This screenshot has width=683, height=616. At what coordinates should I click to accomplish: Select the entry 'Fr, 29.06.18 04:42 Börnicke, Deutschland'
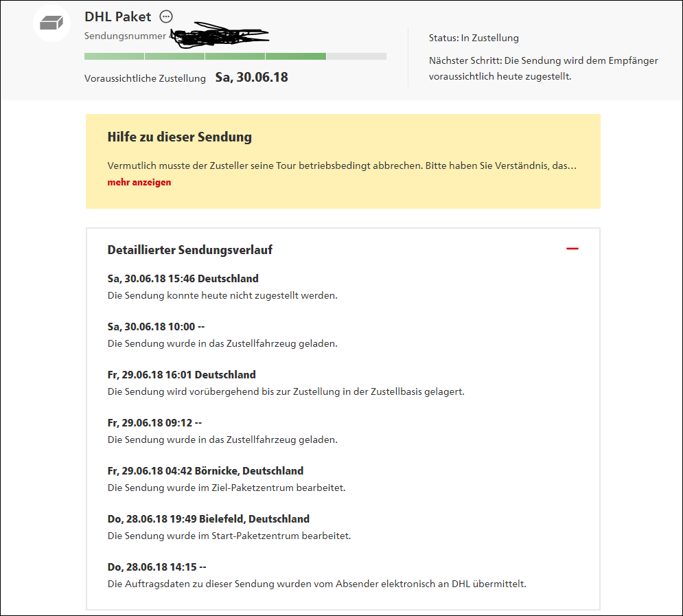coord(205,471)
